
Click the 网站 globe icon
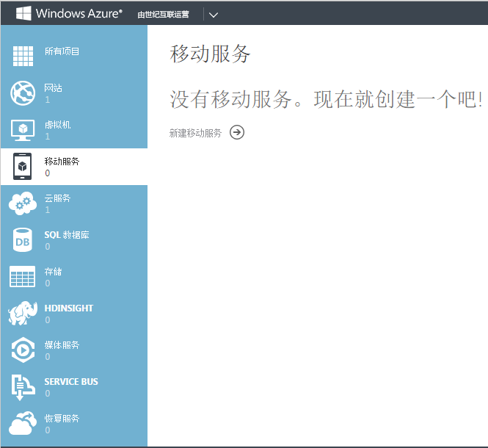coord(23,93)
